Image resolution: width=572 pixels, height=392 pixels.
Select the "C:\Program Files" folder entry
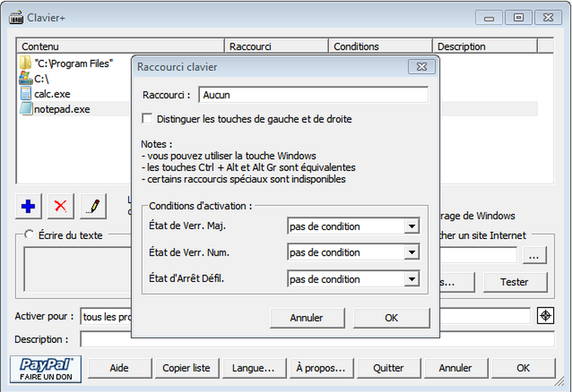[73, 63]
